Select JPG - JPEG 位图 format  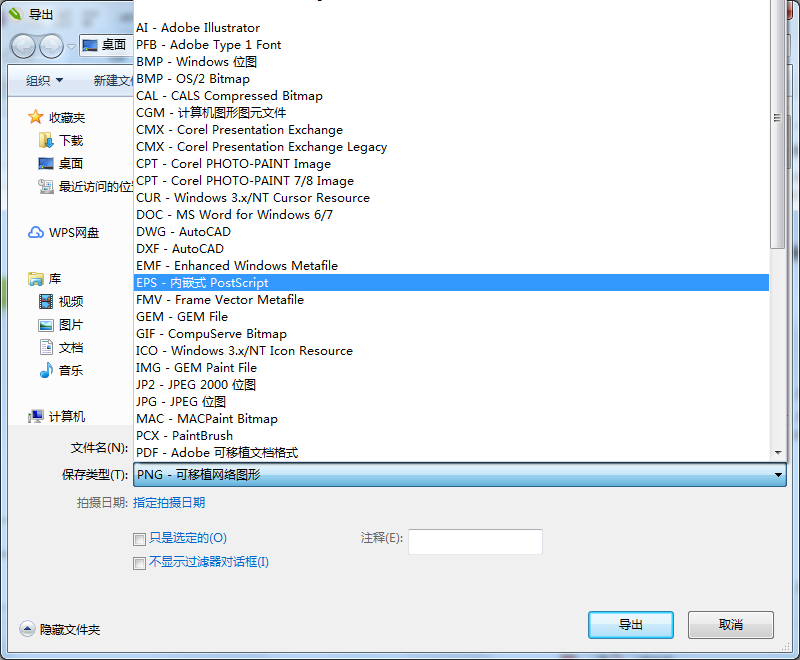(x=452, y=402)
